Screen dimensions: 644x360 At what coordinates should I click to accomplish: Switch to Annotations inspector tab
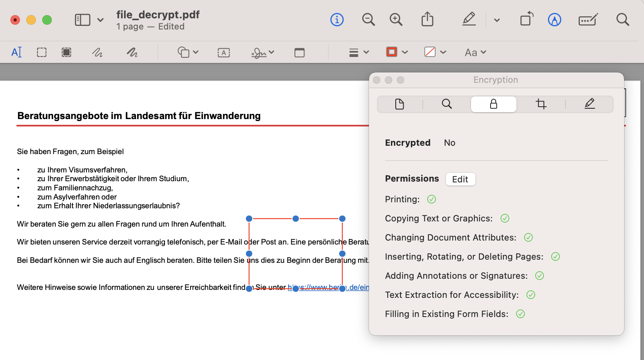click(x=589, y=104)
